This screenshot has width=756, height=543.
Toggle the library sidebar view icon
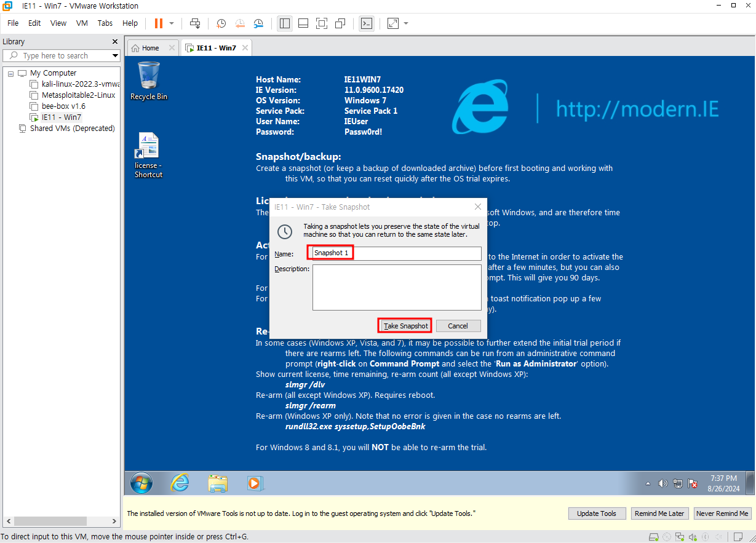pos(284,23)
